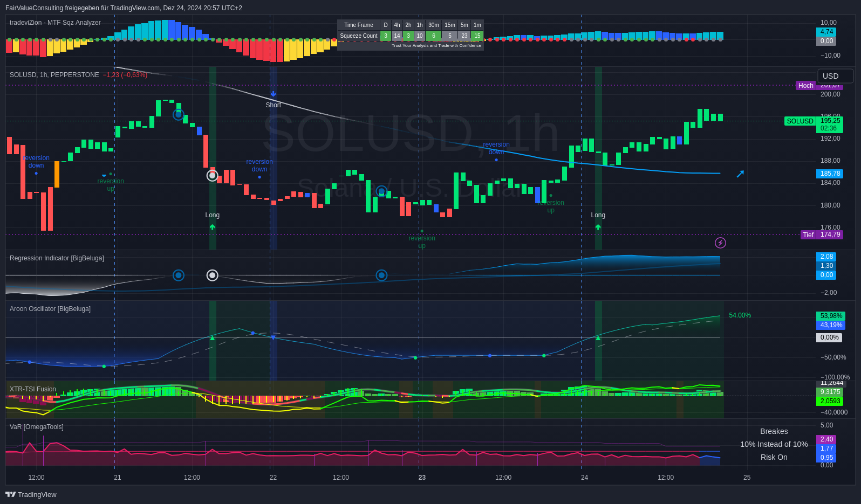Click the white circle marker on the price chart

click(213, 175)
